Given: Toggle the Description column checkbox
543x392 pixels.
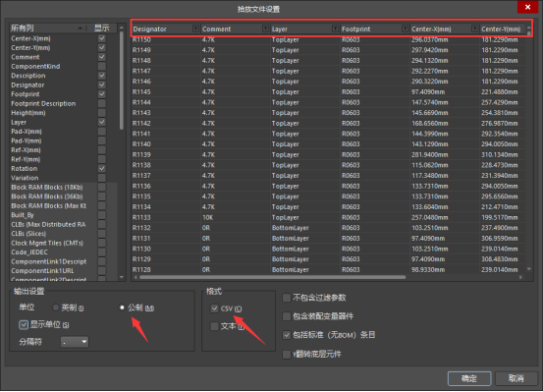Looking at the screenshot, I should (102, 76).
